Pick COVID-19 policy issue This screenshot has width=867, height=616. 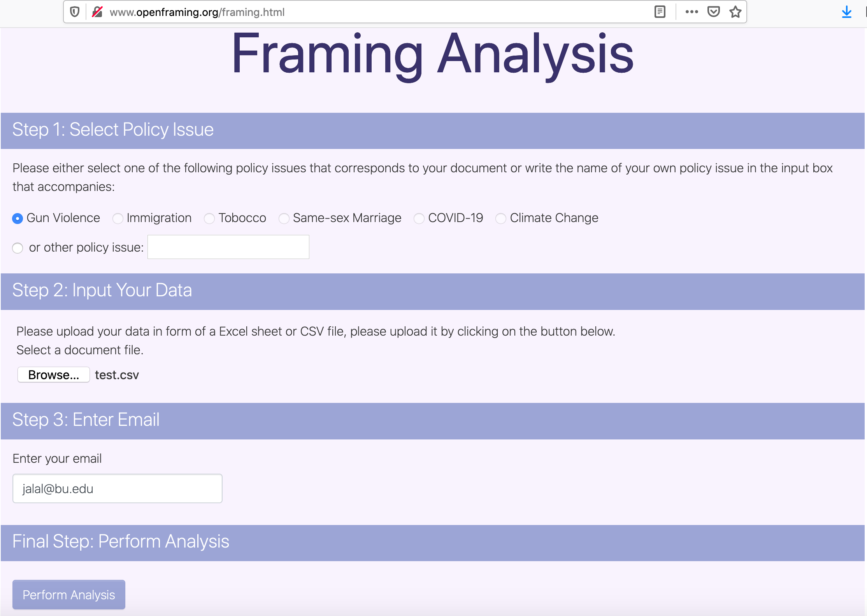419,219
